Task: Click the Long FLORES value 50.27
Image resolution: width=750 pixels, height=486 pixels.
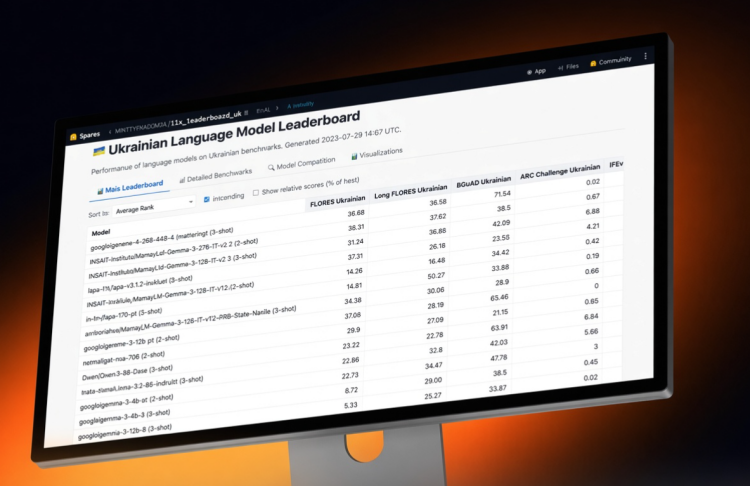Action: 436,276
